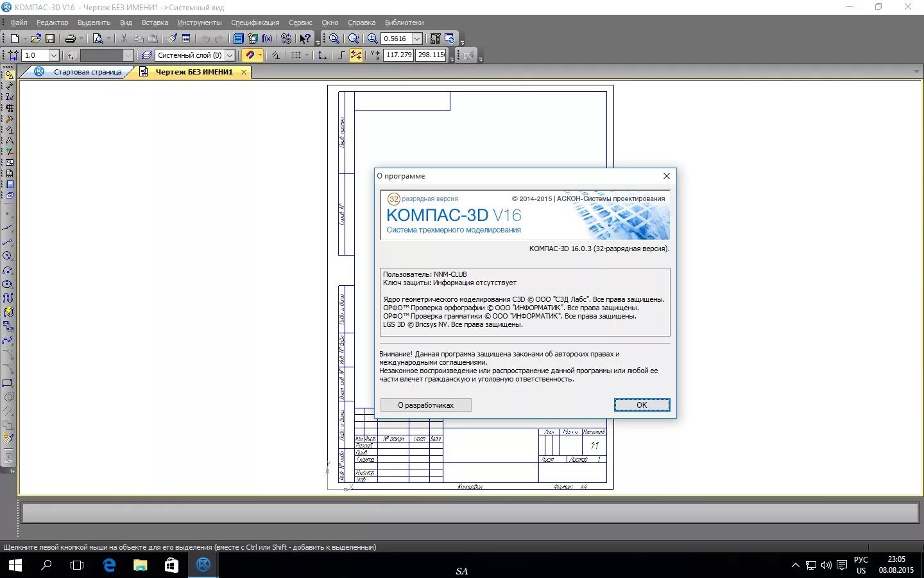Toggle the grid display
Image resolution: width=924 pixels, height=578 pixels.
[x=296, y=55]
